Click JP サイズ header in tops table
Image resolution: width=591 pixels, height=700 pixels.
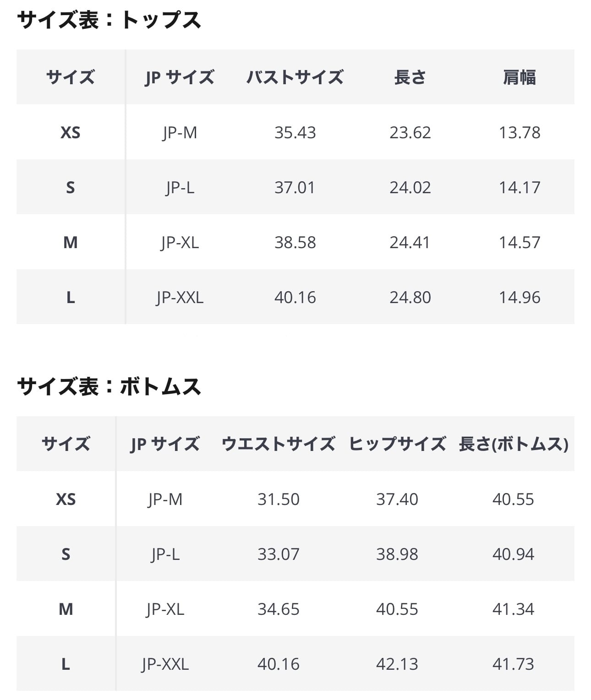coord(180,77)
